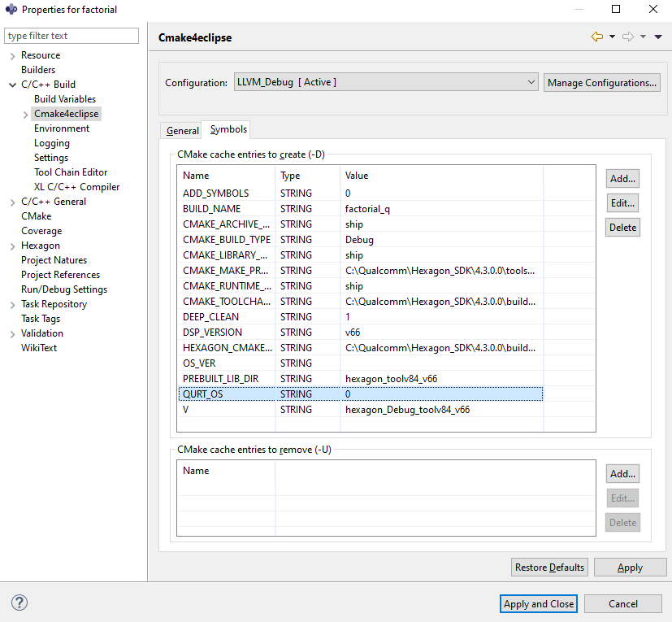672x622 pixels.
Task: Expand the Validation tree node
Action: point(12,333)
